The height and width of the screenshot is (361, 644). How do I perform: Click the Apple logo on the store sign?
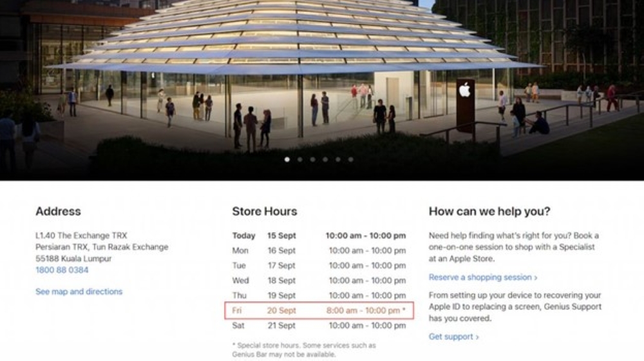pos(464,90)
